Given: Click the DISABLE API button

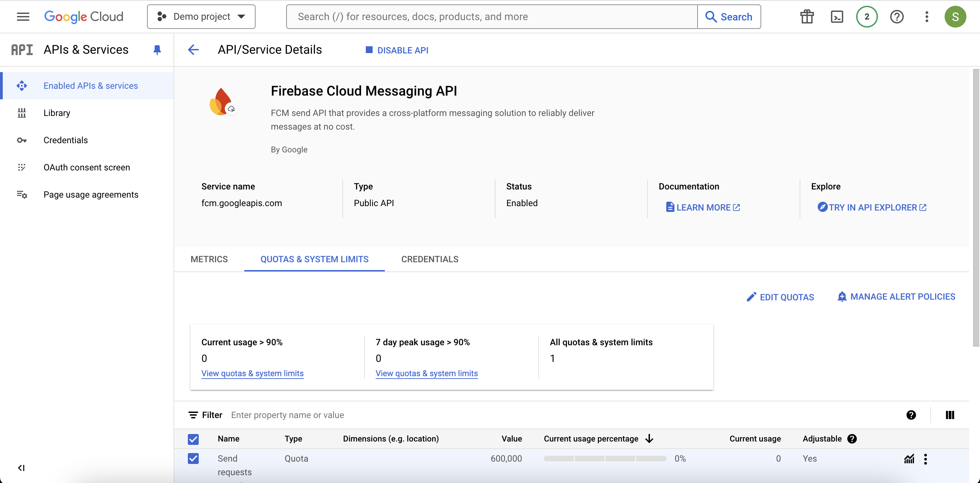Looking at the screenshot, I should [397, 50].
